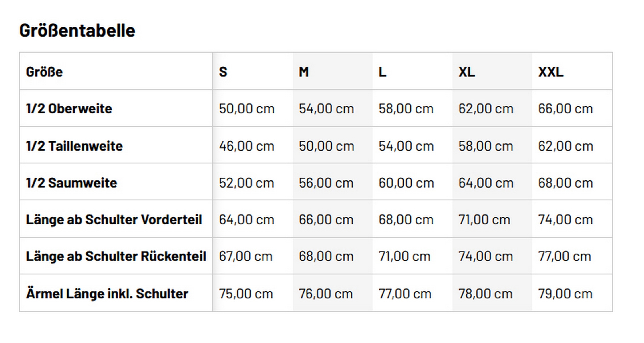
Task: Select the M size column header
Action: [x=304, y=72]
